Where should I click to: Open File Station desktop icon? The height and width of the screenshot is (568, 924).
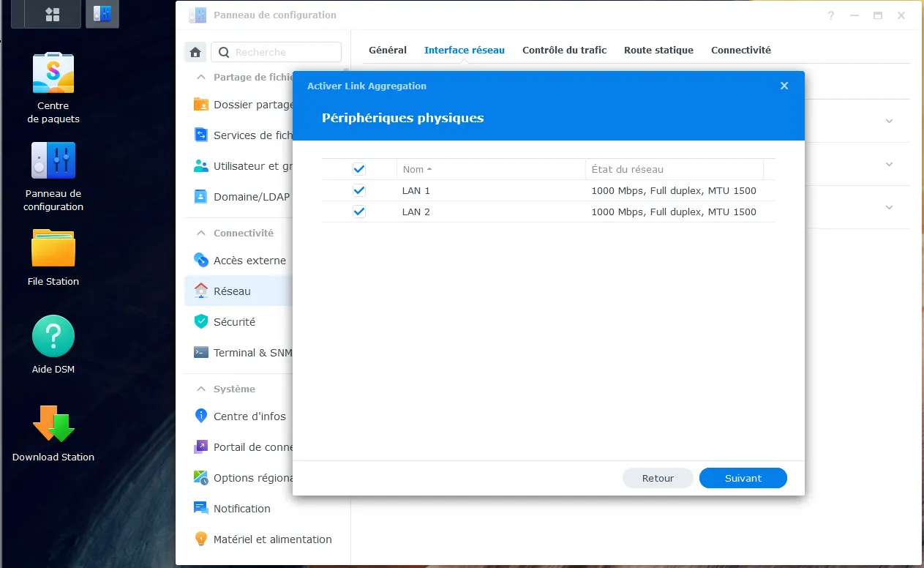pyautogui.click(x=53, y=249)
